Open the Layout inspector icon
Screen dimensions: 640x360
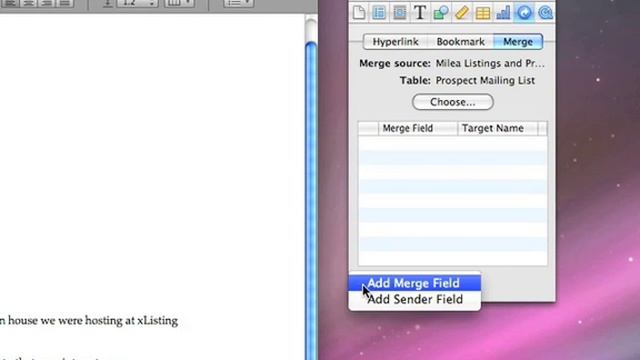(379, 12)
